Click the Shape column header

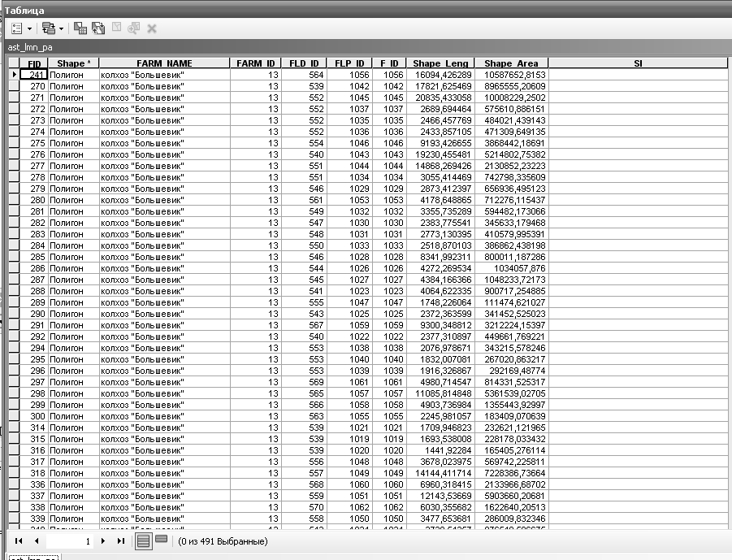click(73, 63)
